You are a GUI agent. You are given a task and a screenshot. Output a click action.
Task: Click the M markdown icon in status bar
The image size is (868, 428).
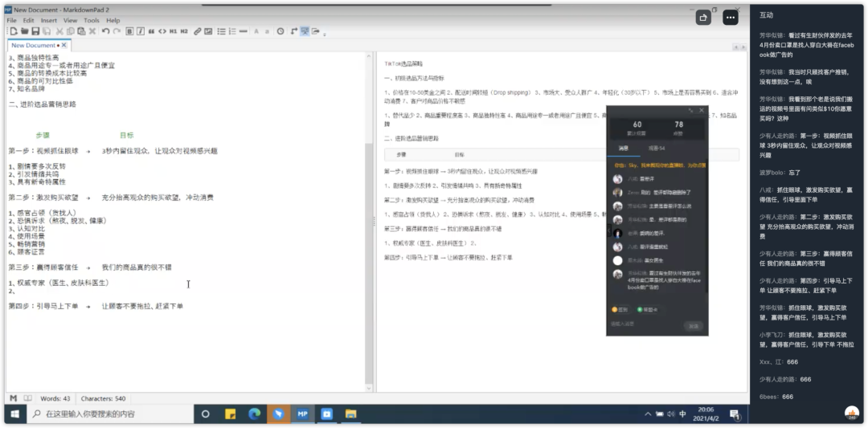coord(14,398)
